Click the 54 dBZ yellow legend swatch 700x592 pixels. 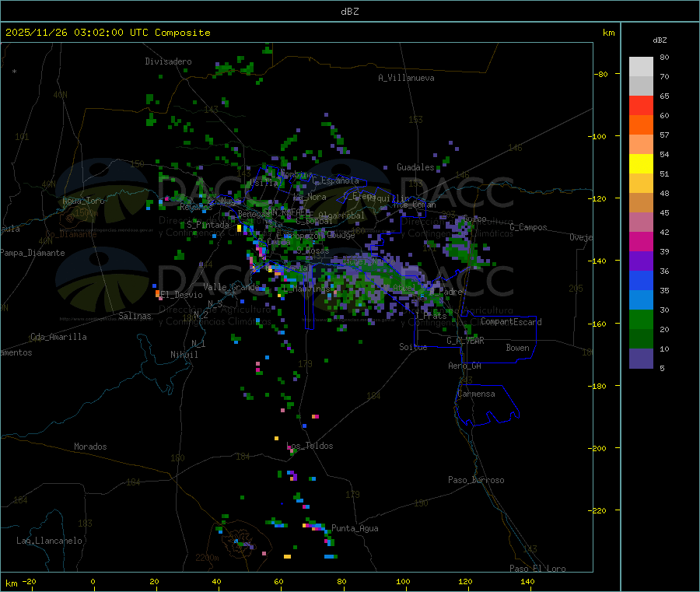641,164
